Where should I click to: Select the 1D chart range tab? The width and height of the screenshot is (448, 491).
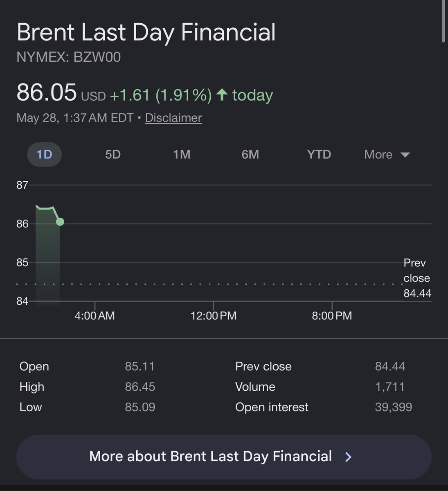44,155
